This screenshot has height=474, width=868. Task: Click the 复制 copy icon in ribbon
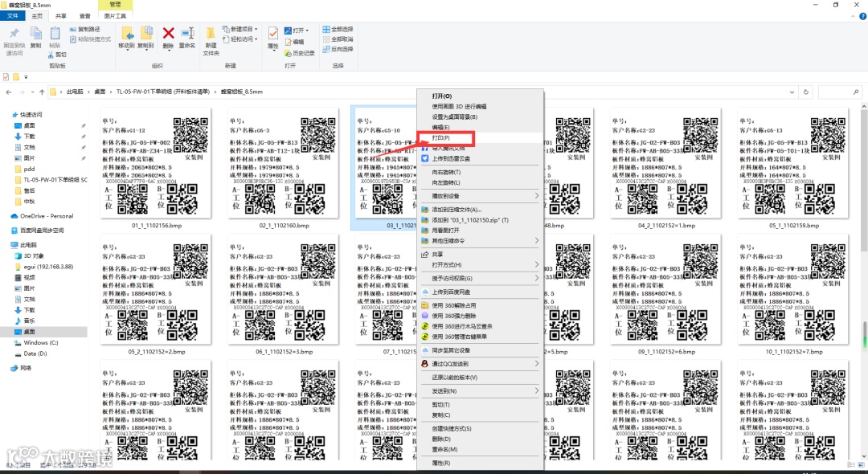pos(36,35)
